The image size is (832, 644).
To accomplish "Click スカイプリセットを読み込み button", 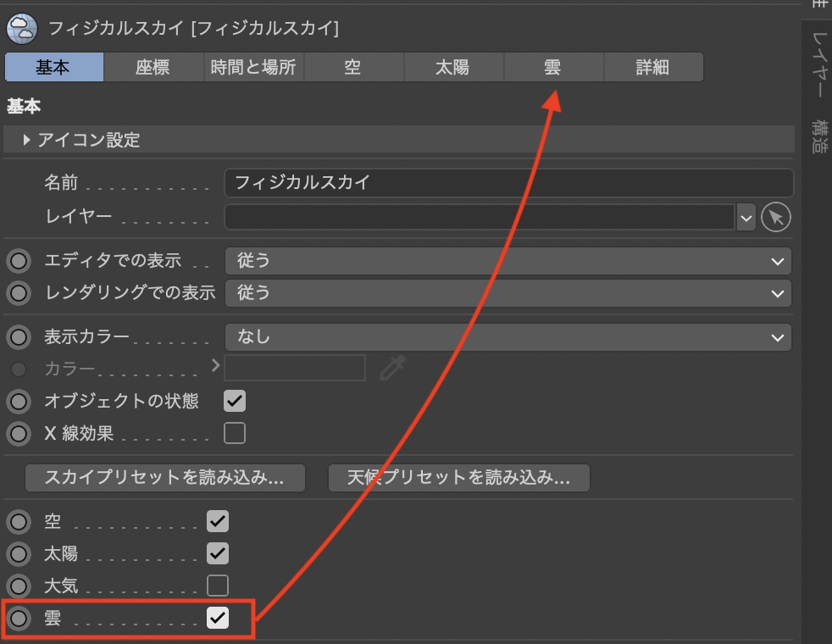I will 164,478.
